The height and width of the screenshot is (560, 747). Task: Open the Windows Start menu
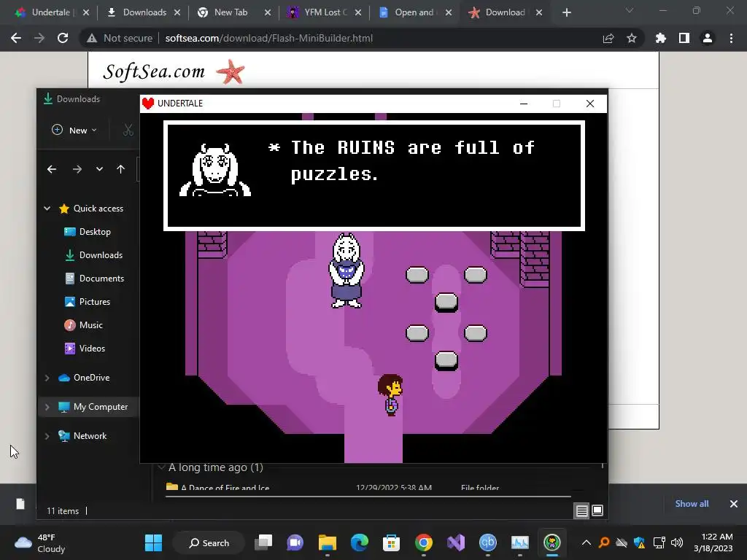(153, 542)
